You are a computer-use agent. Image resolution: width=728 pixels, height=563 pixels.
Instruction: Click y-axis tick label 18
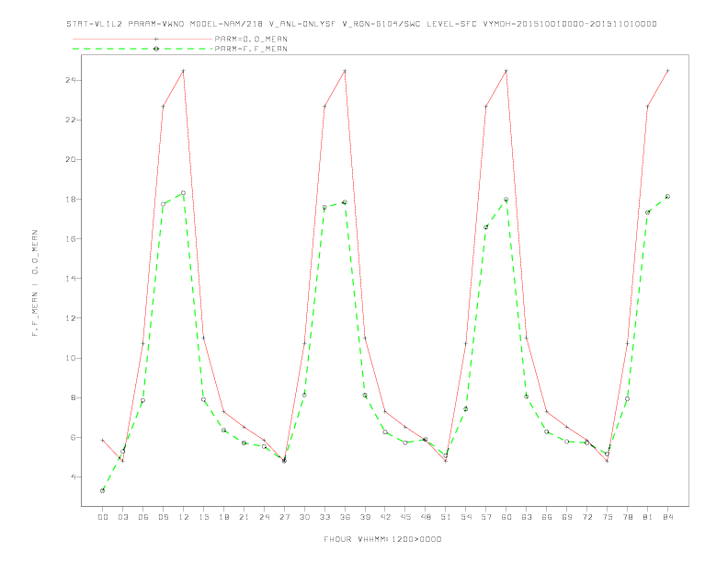pos(71,200)
